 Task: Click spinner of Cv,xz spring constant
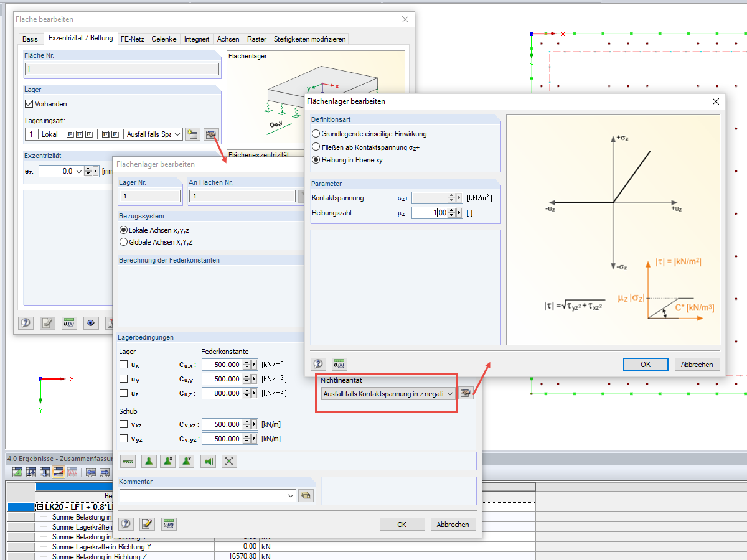tap(247, 424)
